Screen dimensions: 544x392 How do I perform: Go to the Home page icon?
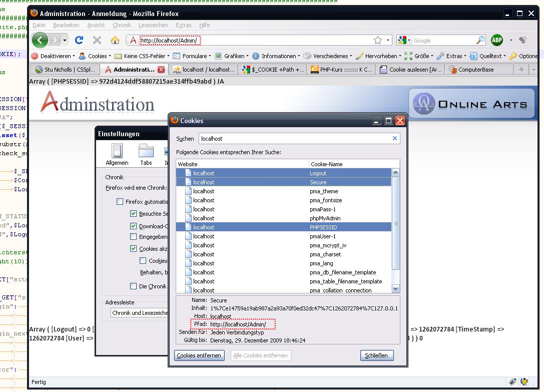coord(115,40)
